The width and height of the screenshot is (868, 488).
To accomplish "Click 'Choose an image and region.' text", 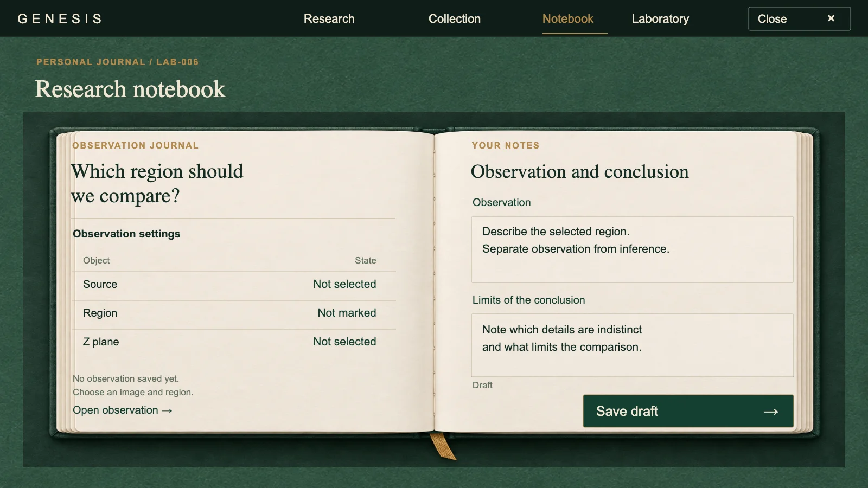I will (133, 392).
